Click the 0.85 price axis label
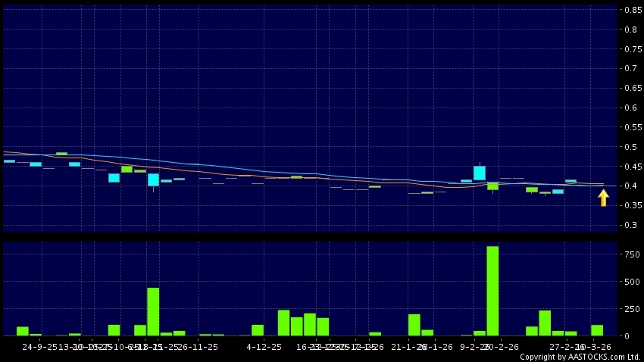Image resolution: width=644 pixels, height=362 pixels. pyautogui.click(x=632, y=10)
